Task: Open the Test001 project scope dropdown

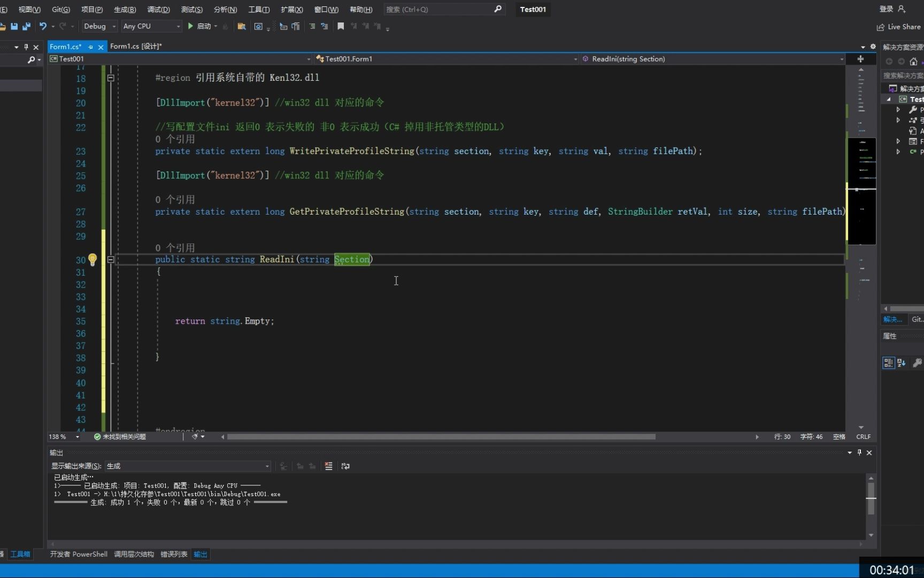Action: click(x=180, y=59)
